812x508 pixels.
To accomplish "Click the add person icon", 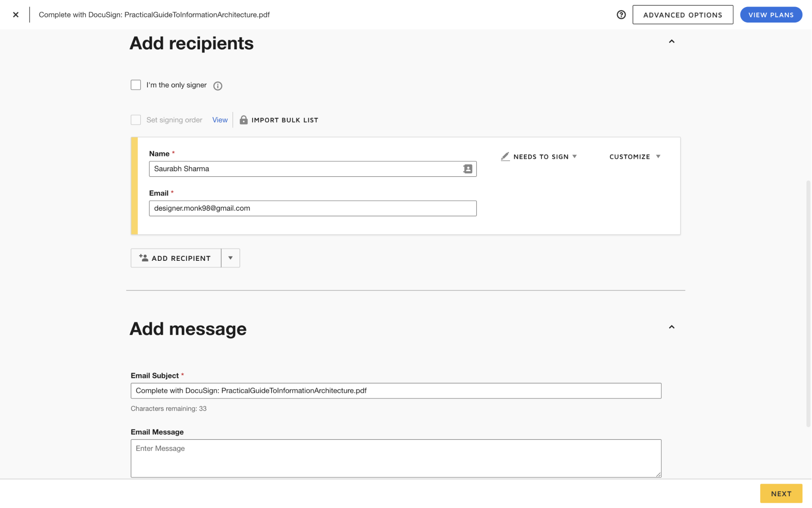I will click(144, 258).
